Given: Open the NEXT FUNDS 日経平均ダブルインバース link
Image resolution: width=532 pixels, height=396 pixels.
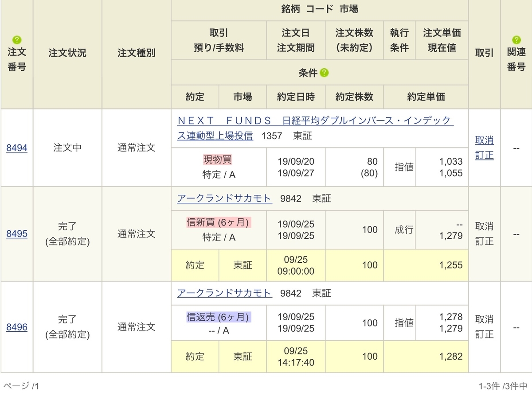Looking at the screenshot, I should [x=315, y=128].
